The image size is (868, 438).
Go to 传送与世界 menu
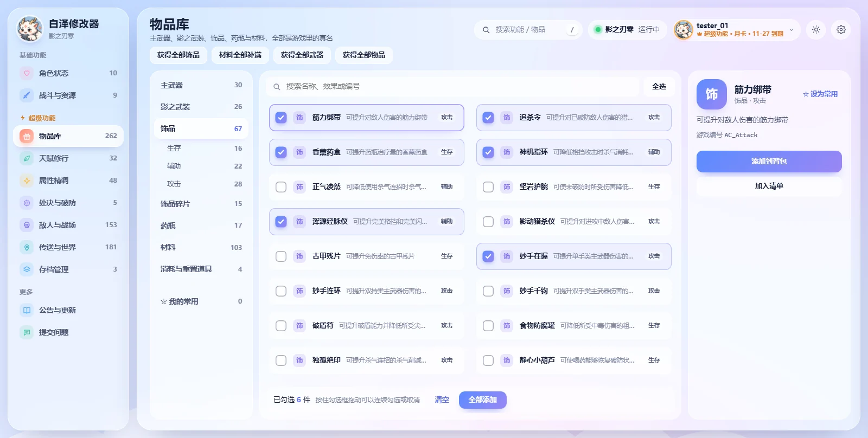68,247
